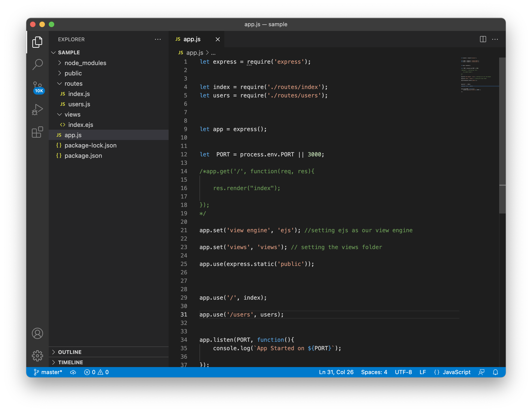Expand the OUTLINE section
The image size is (532, 412).
click(70, 352)
